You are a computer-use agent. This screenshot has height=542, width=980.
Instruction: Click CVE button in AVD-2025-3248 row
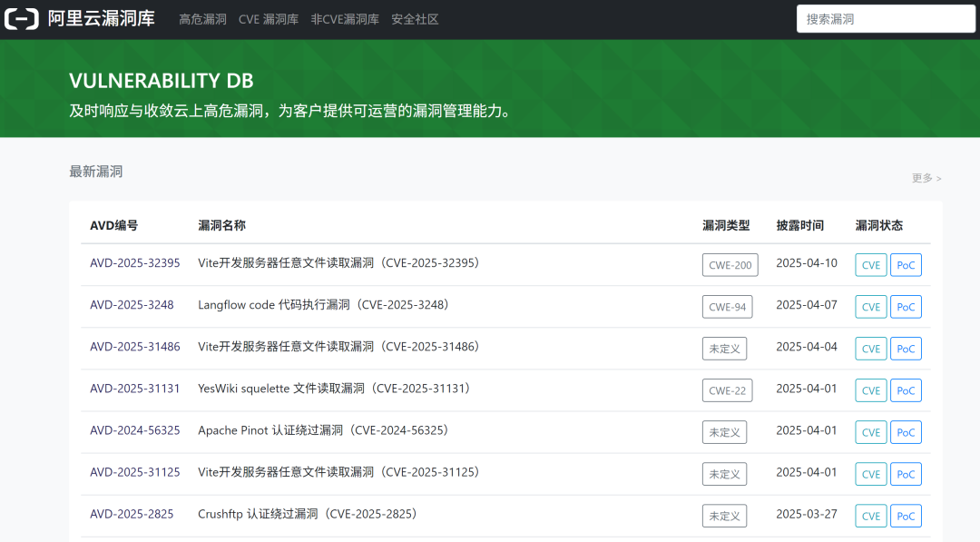click(870, 307)
